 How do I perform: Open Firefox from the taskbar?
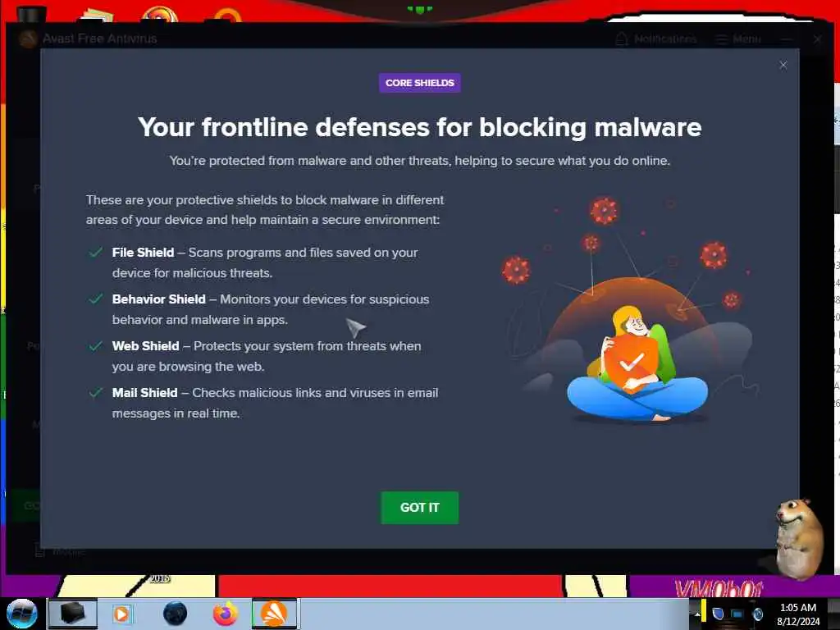coord(226,614)
